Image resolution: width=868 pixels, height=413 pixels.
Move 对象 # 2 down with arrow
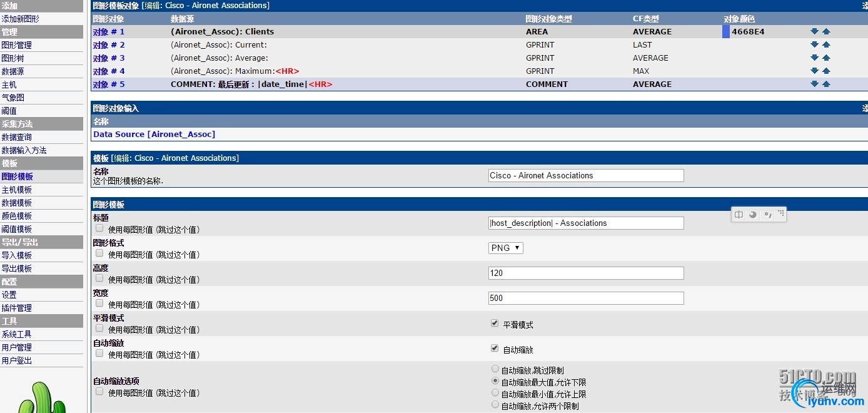[x=814, y=44]
